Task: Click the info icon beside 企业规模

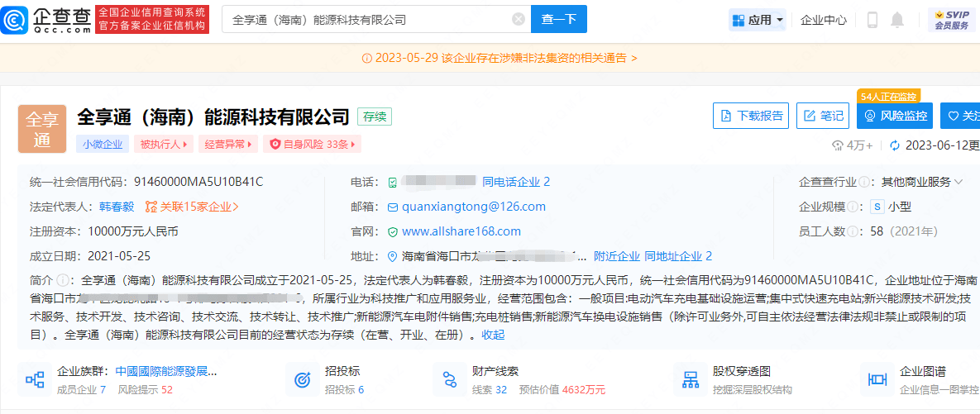Action: tap(853, 207)
